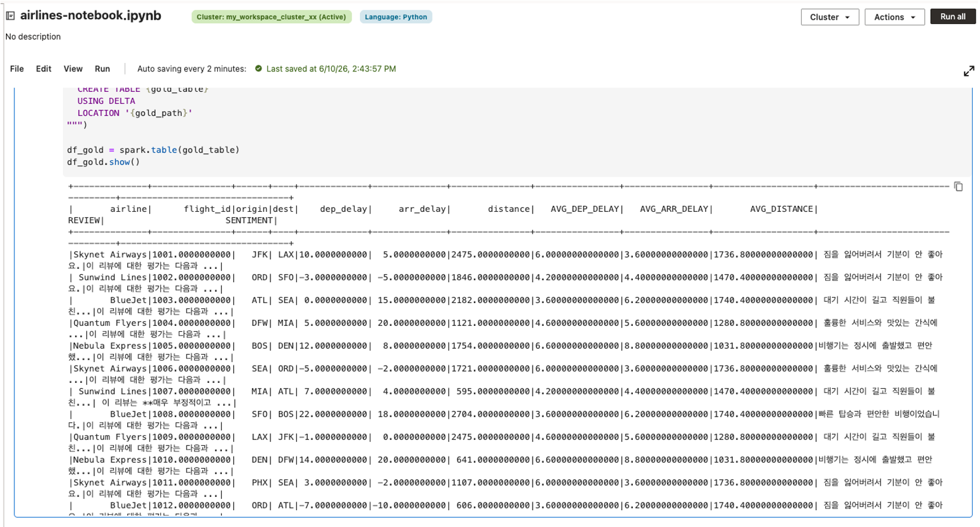Image resolution: width=980 pixels, height=527 pixels.
Task: Click Sunwind Lines in flight 1002 row
Action: tap(113, 277)
